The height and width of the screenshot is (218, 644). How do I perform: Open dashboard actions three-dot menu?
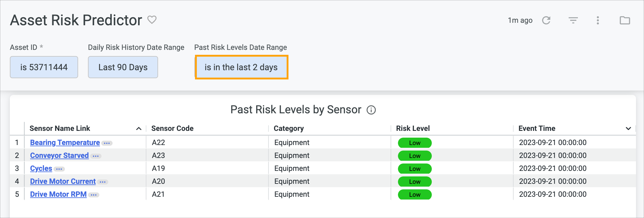click(x=598, y=20)
